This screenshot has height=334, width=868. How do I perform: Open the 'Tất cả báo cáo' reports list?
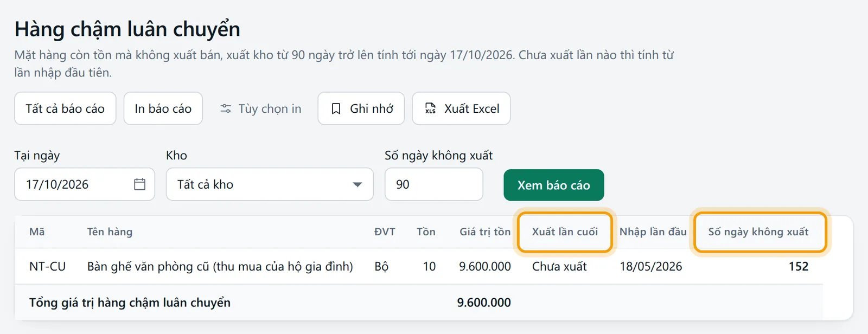click(65, 108)
